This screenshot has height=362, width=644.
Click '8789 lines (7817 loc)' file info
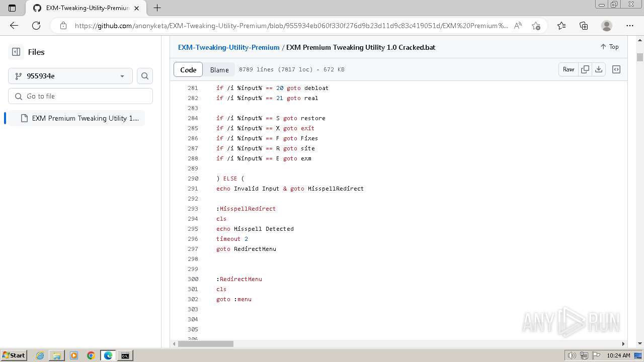(x=276, y=69)
